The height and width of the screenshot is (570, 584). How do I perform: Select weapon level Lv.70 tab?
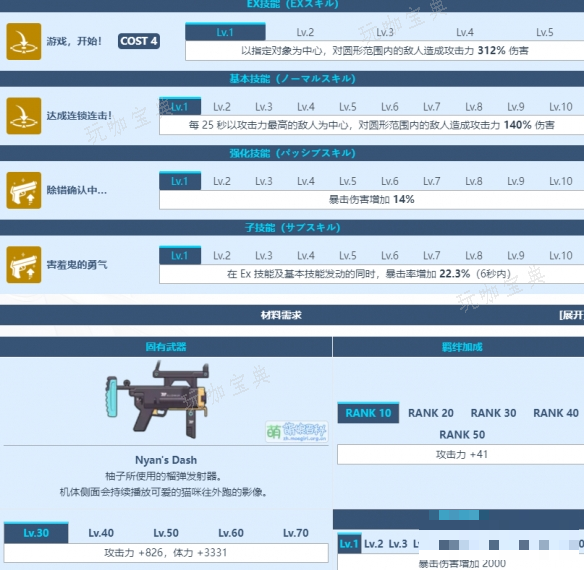[296, 533]
